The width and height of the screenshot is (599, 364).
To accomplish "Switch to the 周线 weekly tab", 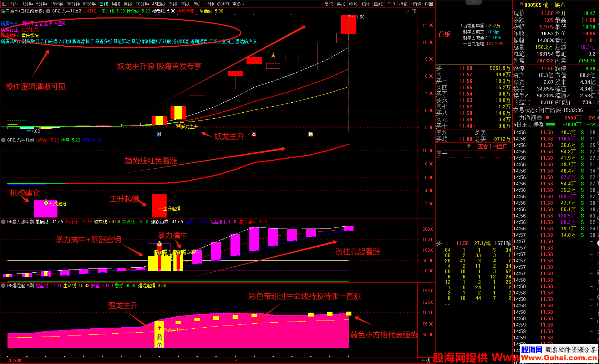I will (x=116, y=4).
